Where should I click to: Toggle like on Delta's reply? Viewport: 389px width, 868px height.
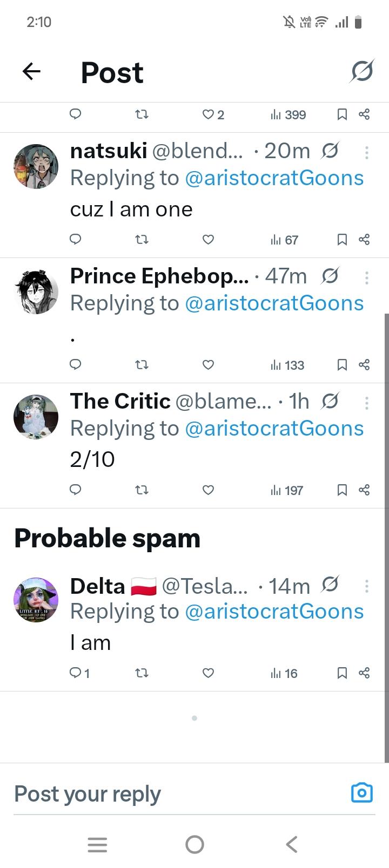pyautogui.click(x=209, y=673)
